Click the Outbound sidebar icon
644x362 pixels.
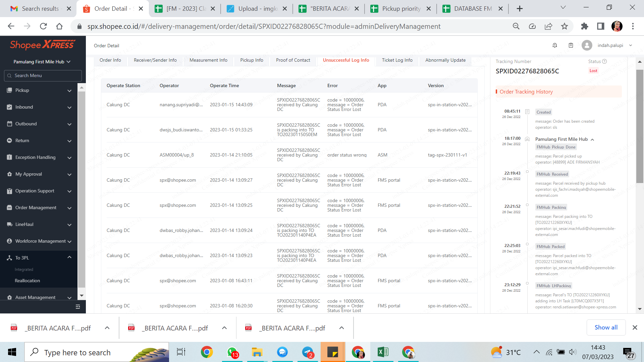9,124
